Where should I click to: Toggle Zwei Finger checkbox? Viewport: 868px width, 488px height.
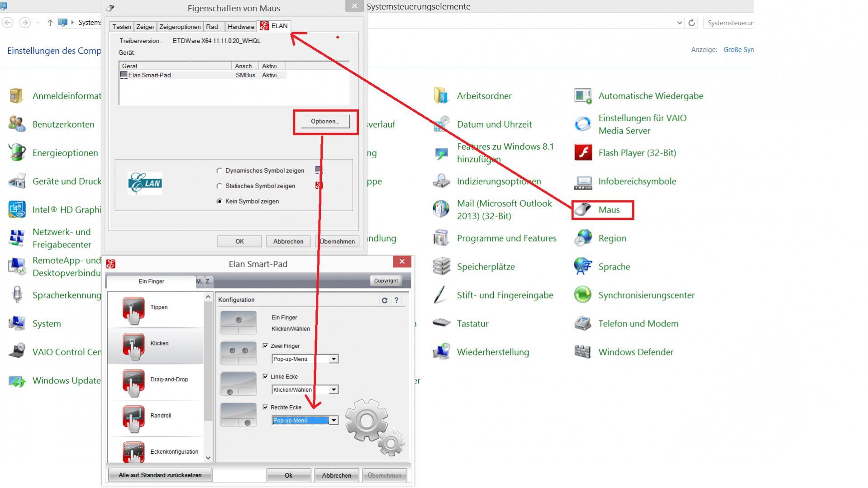coord(266,346)
